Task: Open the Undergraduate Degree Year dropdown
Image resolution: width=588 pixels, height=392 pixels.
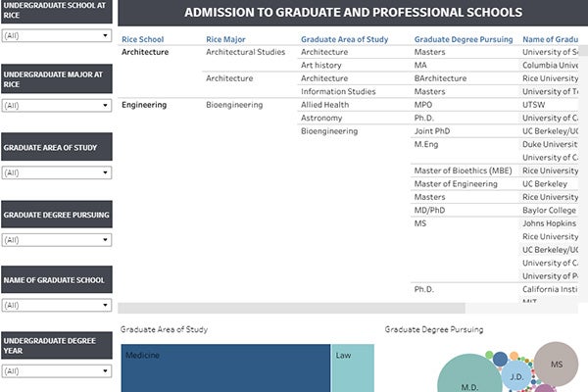Action: click(57, 371)
